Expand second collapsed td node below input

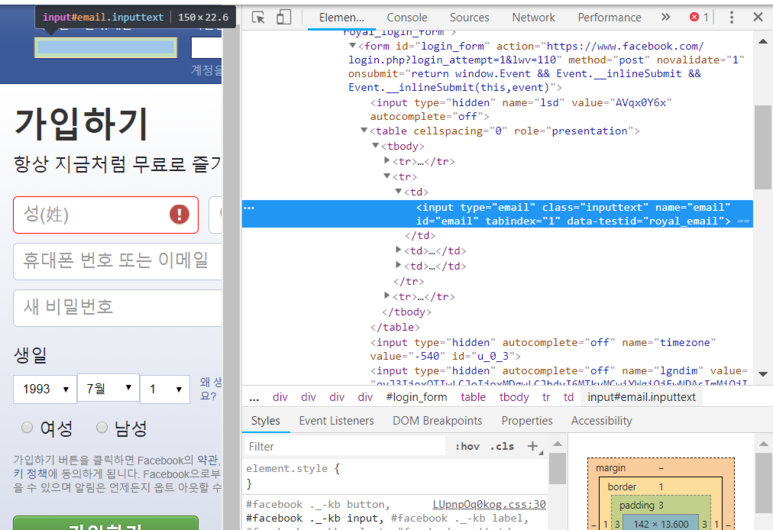398,265
